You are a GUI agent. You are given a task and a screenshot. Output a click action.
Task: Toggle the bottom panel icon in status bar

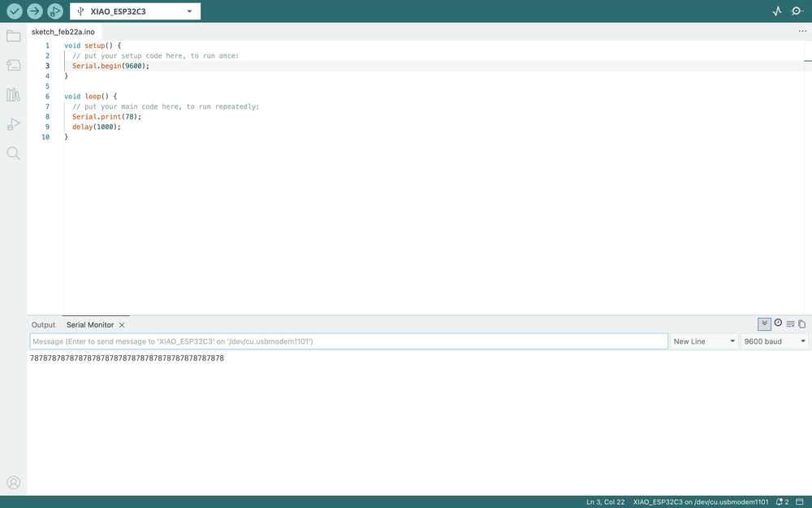coord(800,501)
